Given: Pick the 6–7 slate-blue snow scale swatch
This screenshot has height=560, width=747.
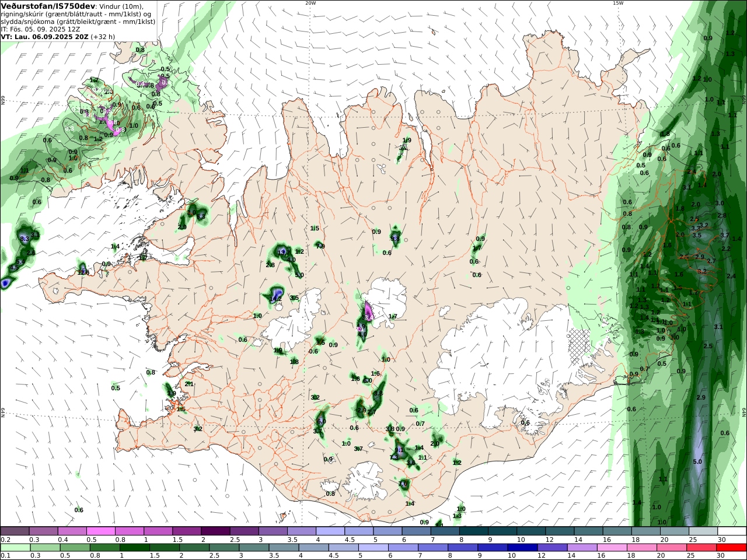Looking at the screenshot, I should coord(417,531).
